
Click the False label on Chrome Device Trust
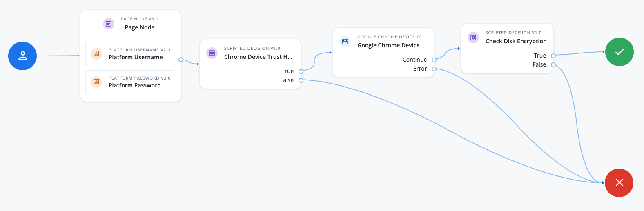point(287,80)
